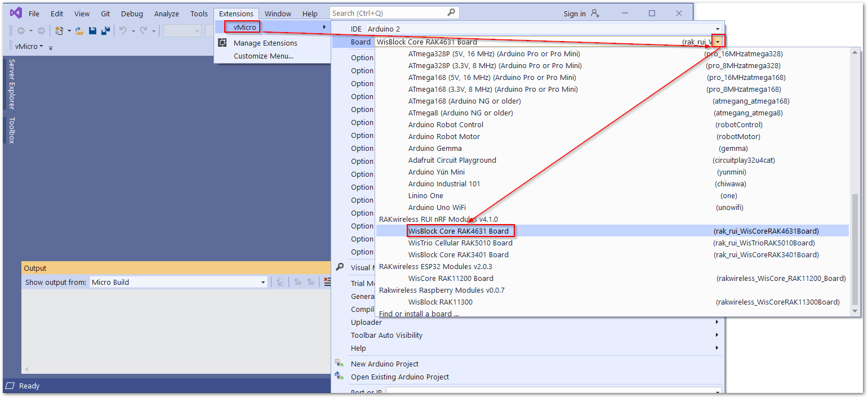868x398 pixels.
Task: Click the go to next message icon
Action: click(x=310, y=282)
